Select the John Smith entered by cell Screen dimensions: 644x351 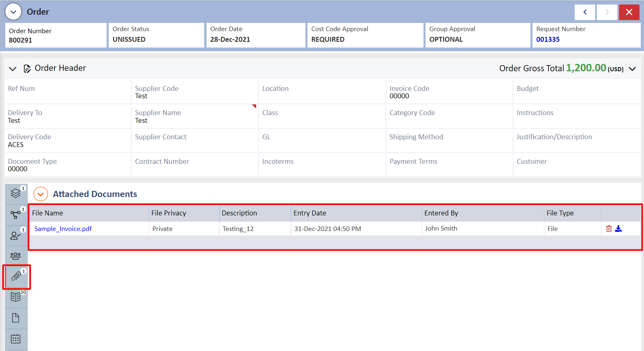pyautogui.click(x=483, y=229)
